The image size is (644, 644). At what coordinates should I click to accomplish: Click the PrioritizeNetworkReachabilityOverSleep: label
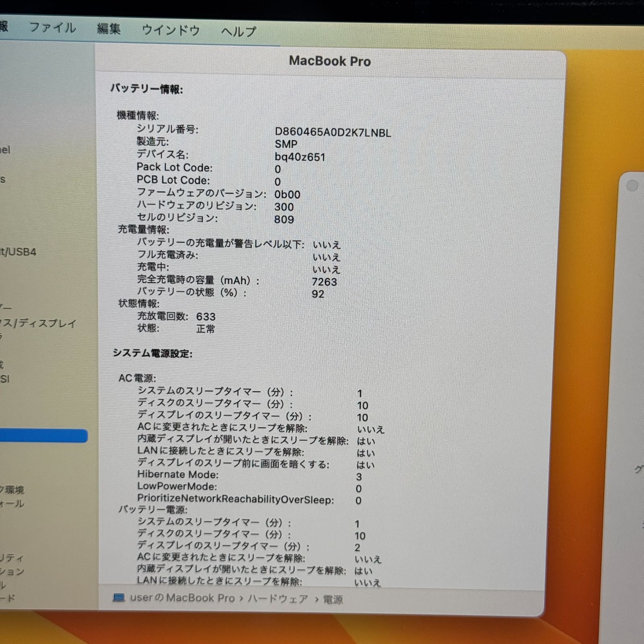point(236,500)
